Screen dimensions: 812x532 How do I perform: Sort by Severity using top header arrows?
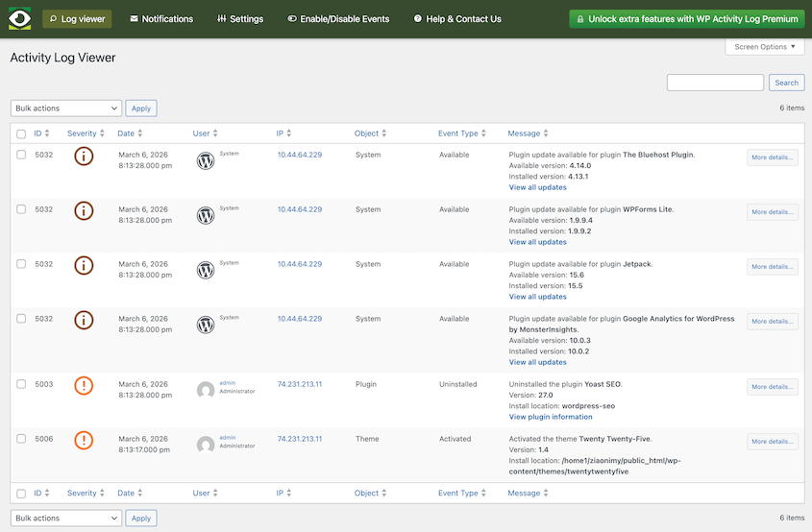click(102, 133)
